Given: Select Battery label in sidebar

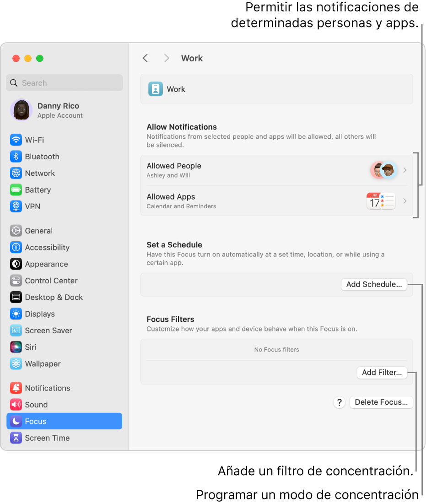Looking at the screenshot, I should (38, 190).
